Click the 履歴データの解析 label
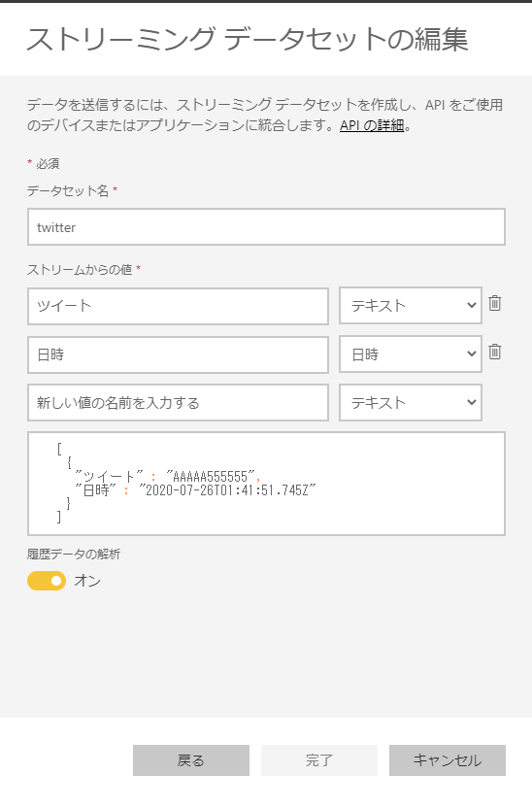This screenshot has height=808, width=532. [x=74, y=555]
